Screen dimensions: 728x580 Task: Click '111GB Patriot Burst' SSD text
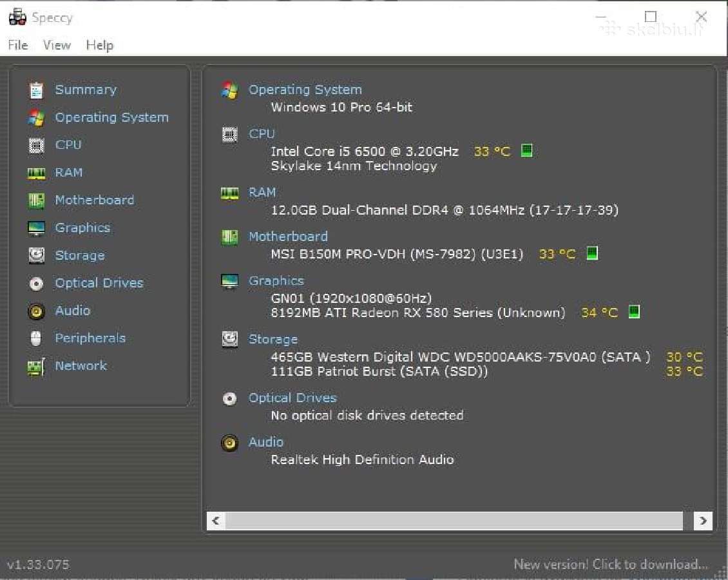[x=379, y=371]
